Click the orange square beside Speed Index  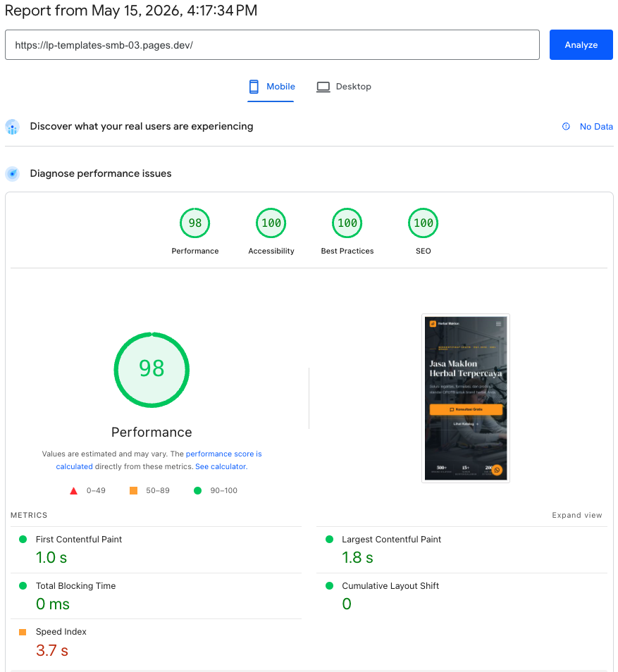pos(23,632)
